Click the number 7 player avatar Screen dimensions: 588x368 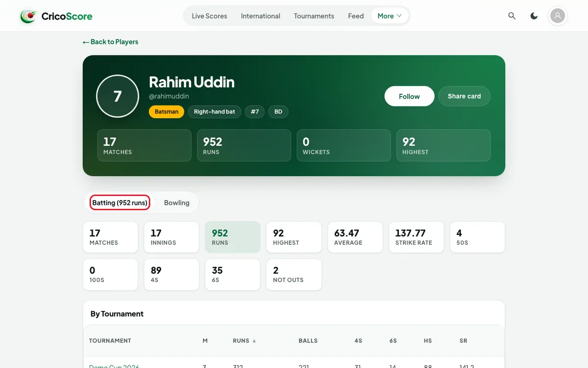pyautogui.click(x=118, y=96)
